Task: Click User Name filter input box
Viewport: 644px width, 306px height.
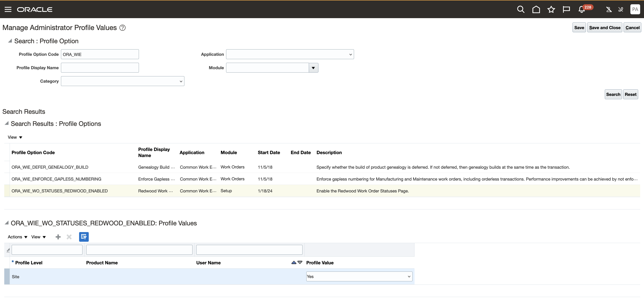Action: 249,250
